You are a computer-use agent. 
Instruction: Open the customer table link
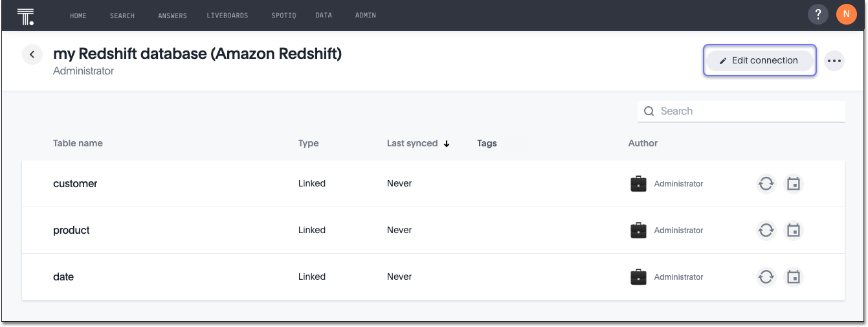click(x=75, y=184)
